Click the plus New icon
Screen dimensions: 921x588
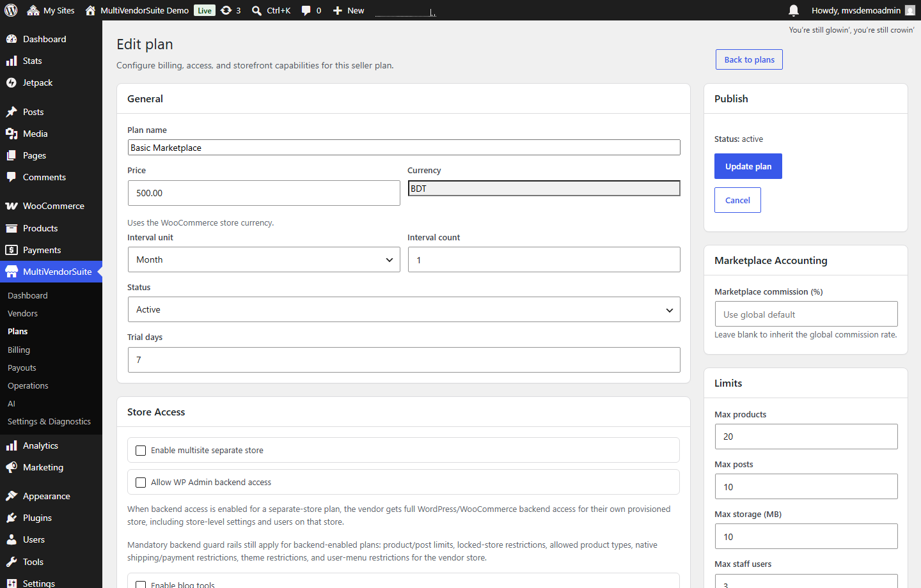(338, 10)
